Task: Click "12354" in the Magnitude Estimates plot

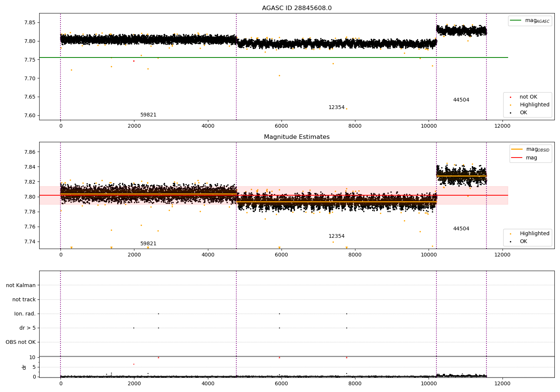Action: tap(336, 236)
